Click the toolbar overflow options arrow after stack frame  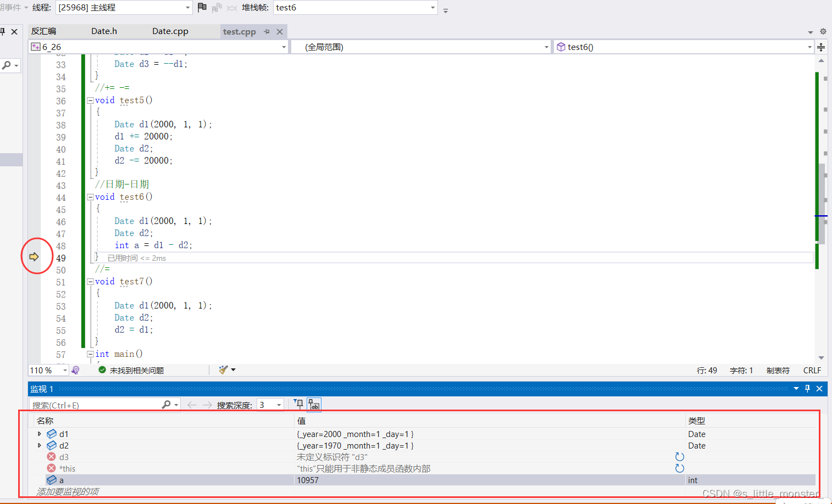coord(446,10)
